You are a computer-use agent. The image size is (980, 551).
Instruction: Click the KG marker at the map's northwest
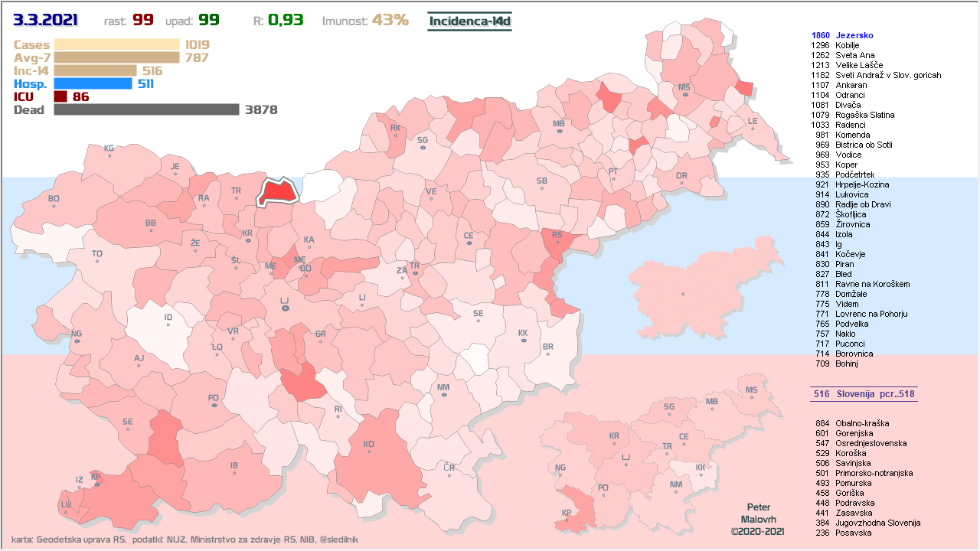tap(109, 148)
